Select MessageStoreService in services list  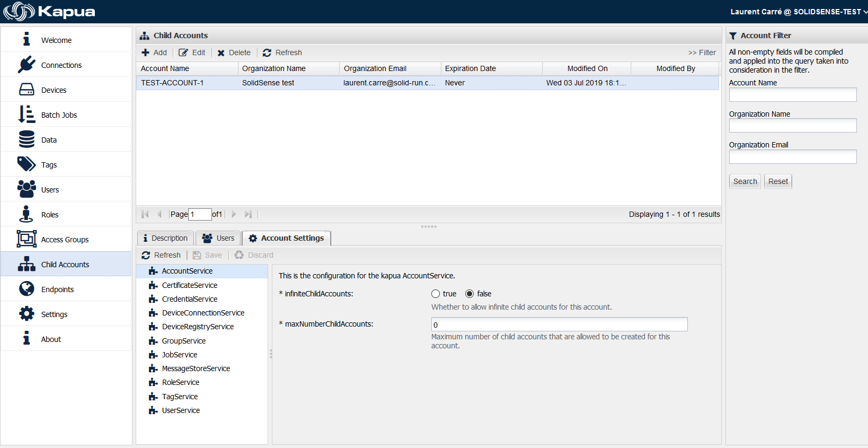[202, 368]
